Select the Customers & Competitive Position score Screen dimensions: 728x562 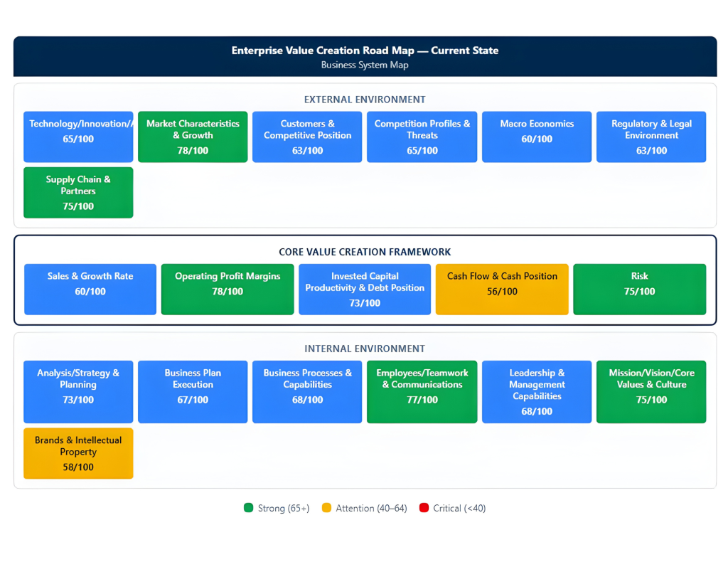pos(306,137)
